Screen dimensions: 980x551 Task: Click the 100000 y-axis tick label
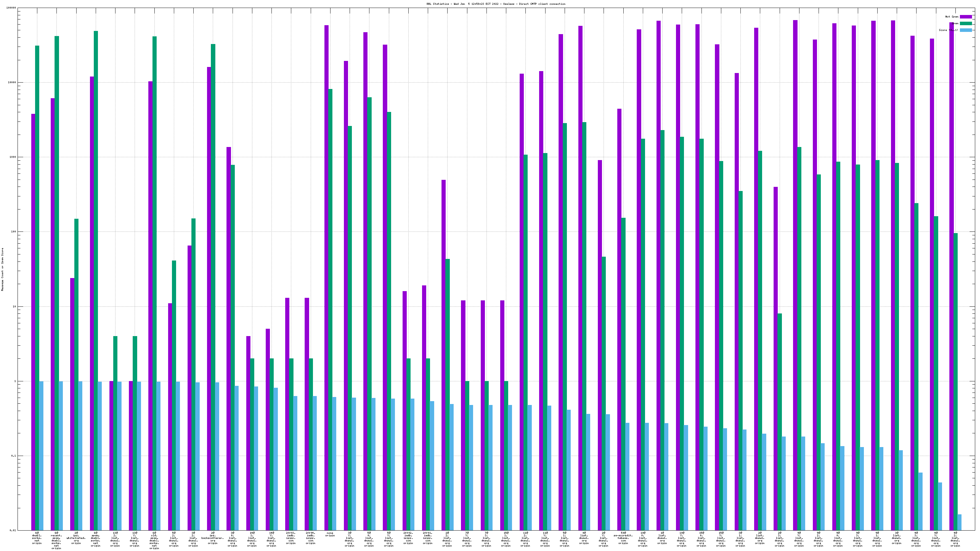(11, 8)
